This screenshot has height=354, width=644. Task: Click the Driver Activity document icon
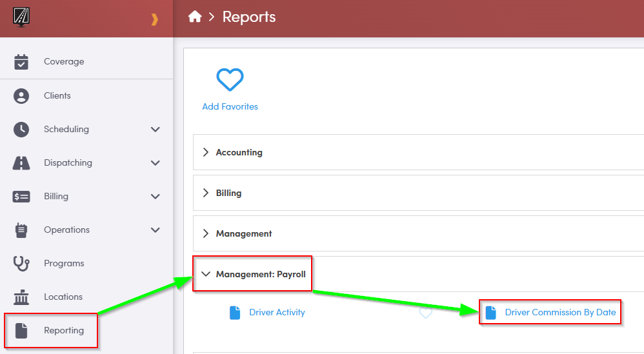[x=235, y=313]
